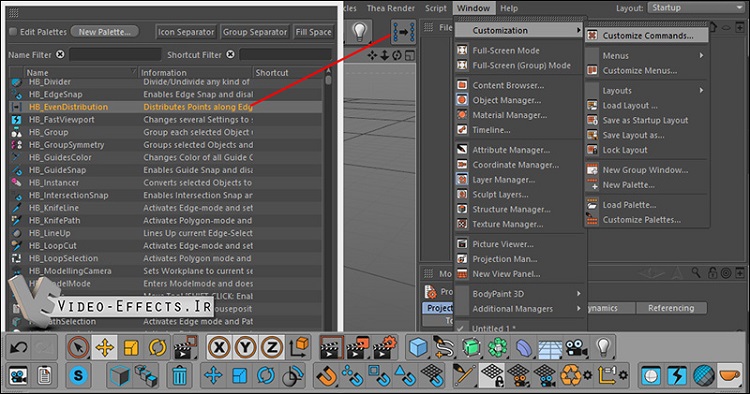Choose Customize Commands... from submenu
This screenshot has width=750, height=394.
point(646,35)
